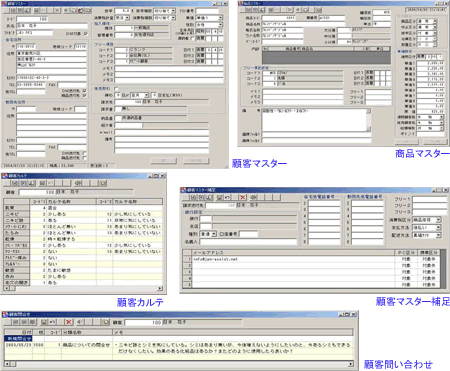Select the 乾燥 row header in 顧客カルテ
This screenshot has width=450, height=371.
tap(17, 239)
